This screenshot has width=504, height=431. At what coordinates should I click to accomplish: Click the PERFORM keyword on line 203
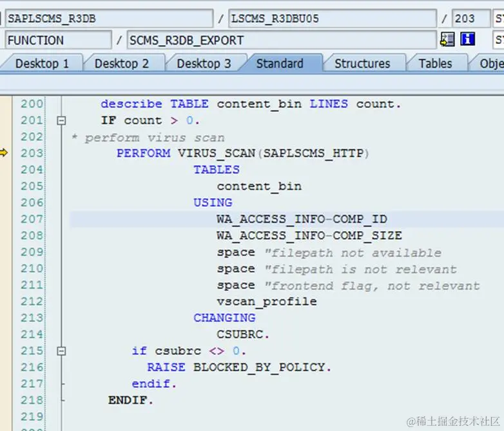(x=143, y=153)
